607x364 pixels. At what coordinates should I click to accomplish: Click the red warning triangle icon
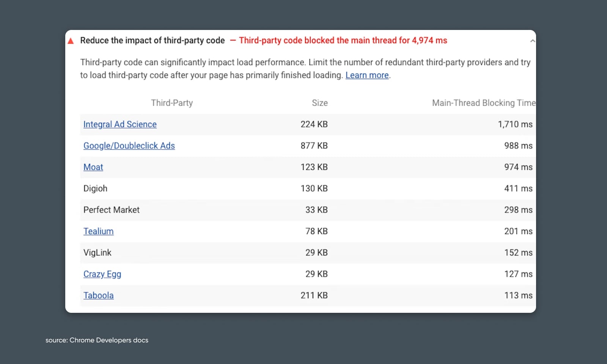(x=71, y=41)
